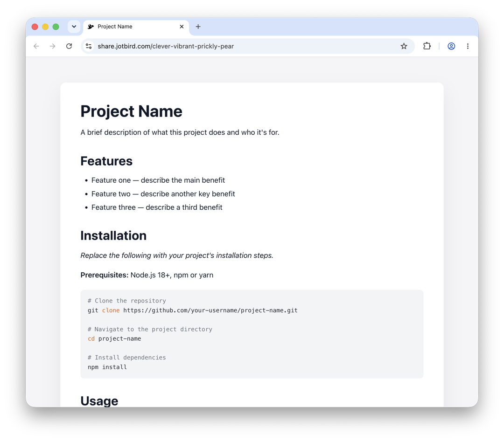This screenshot has width=504, height=441.
Task: Close the Project Name tab
Action: click(x=182, y=27)
